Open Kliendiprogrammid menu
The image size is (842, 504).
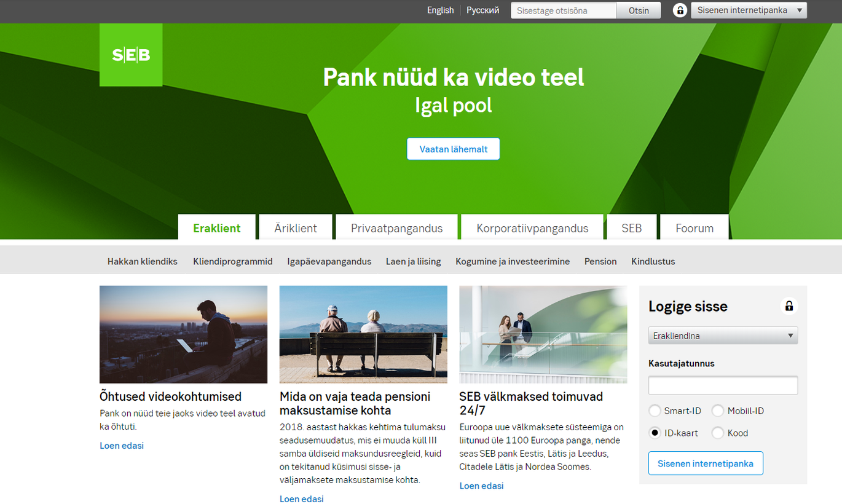pyautogui.click(x=232, y=261)
